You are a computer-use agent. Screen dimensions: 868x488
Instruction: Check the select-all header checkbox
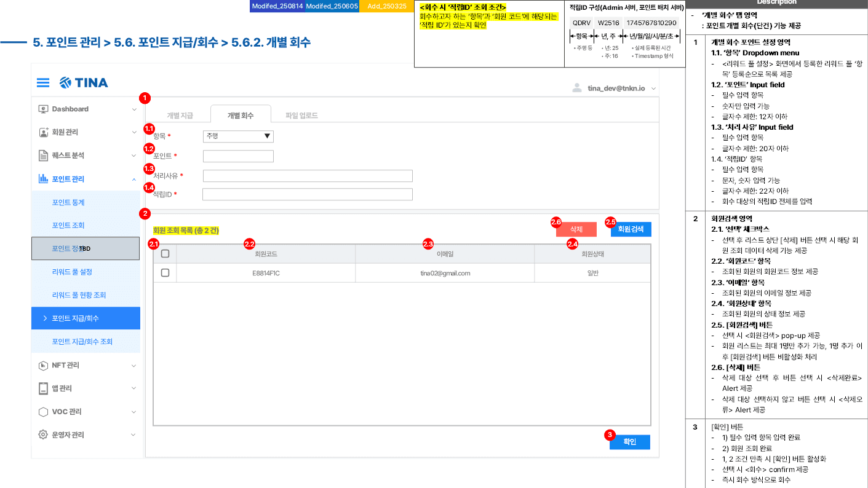165,253
